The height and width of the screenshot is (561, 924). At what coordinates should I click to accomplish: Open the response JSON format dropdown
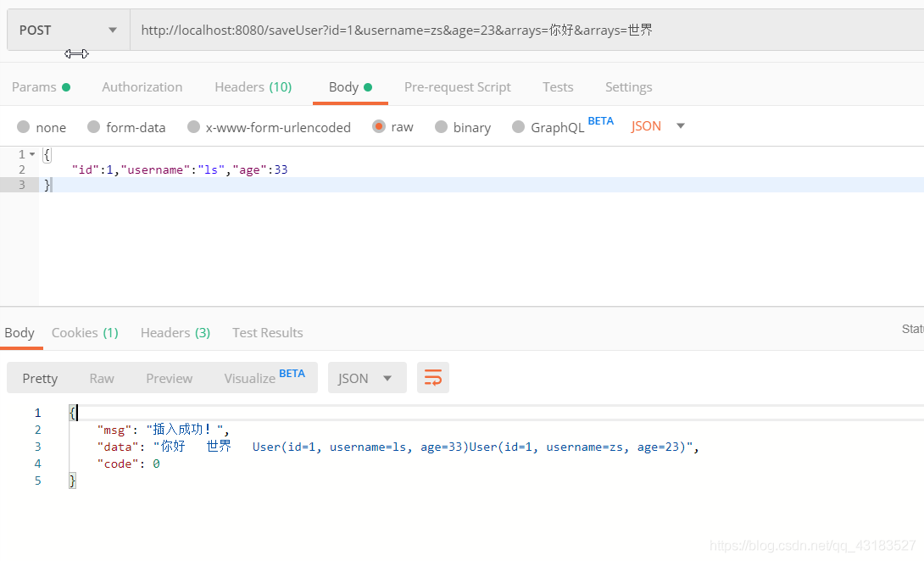367,378
